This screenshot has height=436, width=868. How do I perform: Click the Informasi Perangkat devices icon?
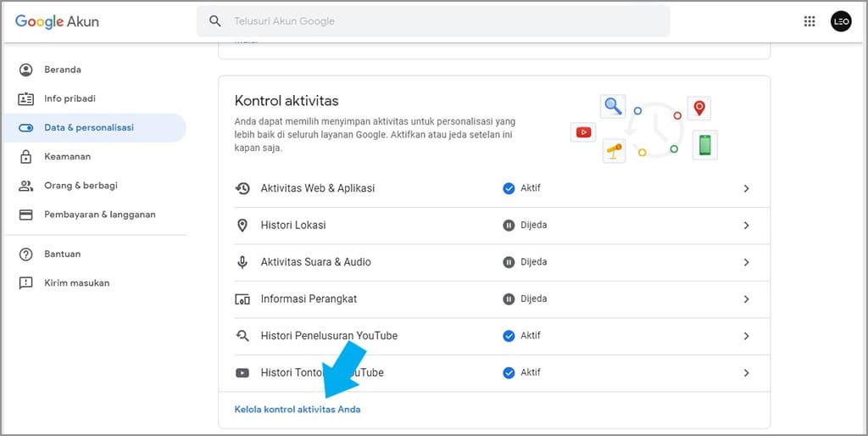242,299
